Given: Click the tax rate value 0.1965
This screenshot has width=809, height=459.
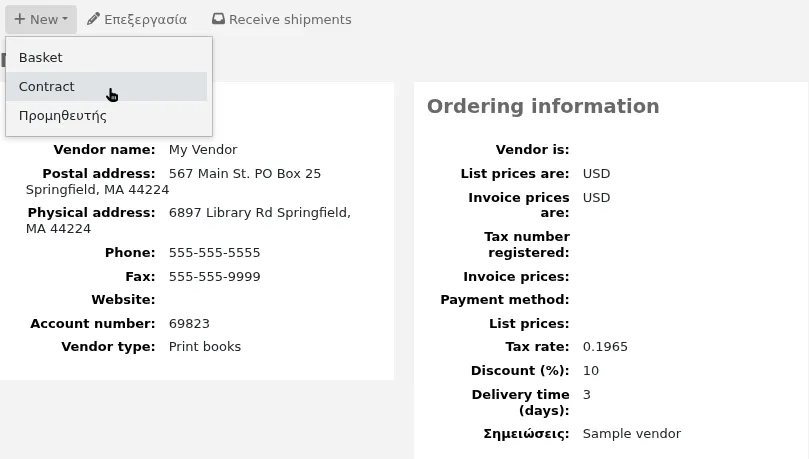Looking at the screenshot, I should (x=605, y=347).
